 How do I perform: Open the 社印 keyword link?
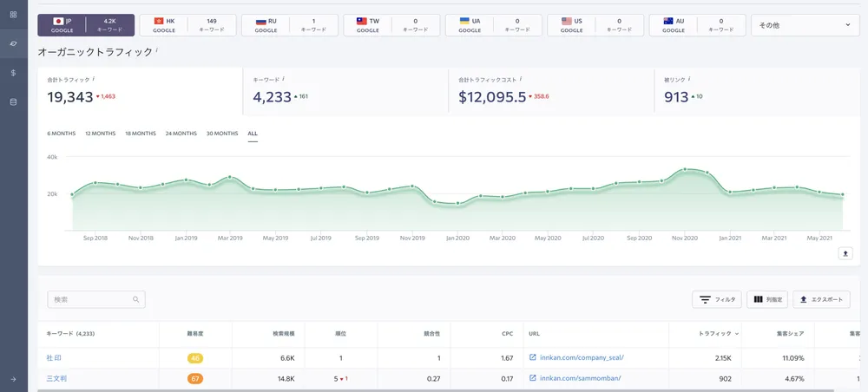[x=54, y=357]
